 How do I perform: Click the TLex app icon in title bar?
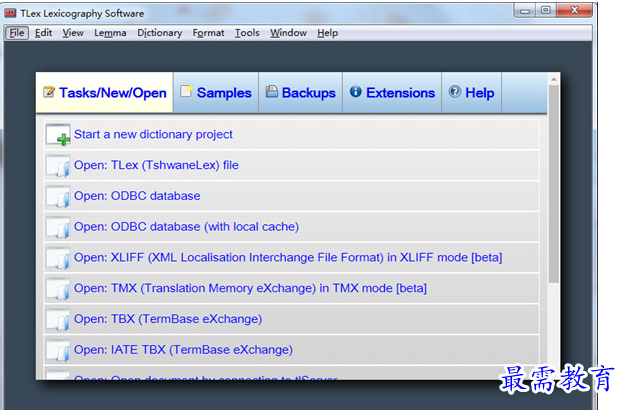point(10,13)
